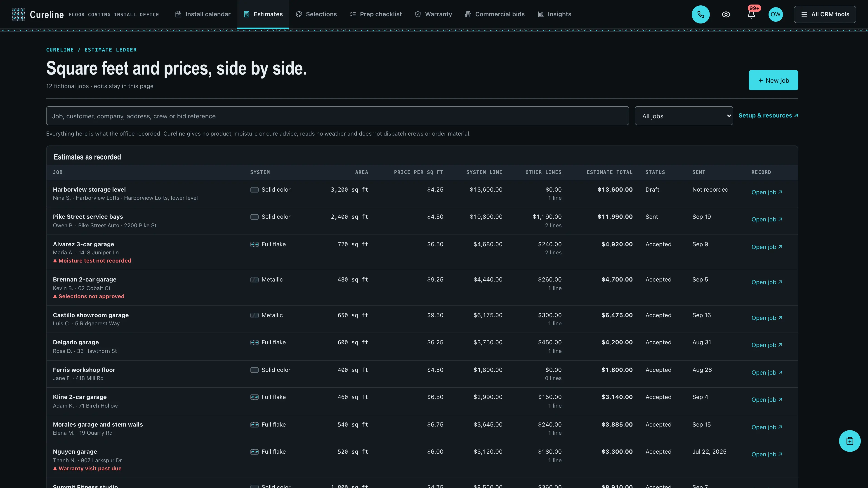Open job for Kline 2-car garage
Image resolution: width=868 pixels, height=488 pixels.
[x=767, y=400]
